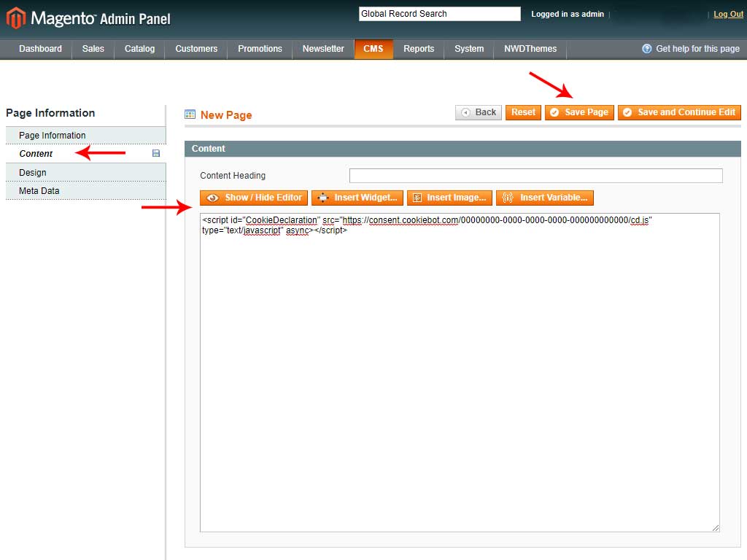Go Back to the page list
Image resolution: width=747 pixels, height=560 pixels.
tap(479, 112)
